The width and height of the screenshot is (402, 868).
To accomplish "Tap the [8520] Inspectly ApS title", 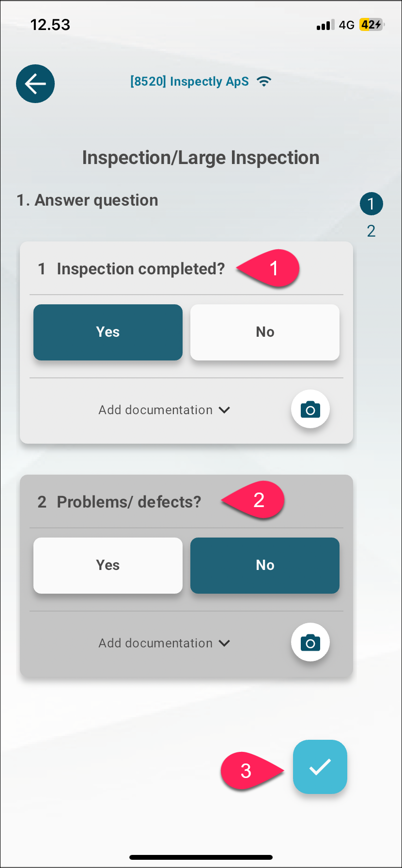I will pyautogui.click(x=189, y=81).
